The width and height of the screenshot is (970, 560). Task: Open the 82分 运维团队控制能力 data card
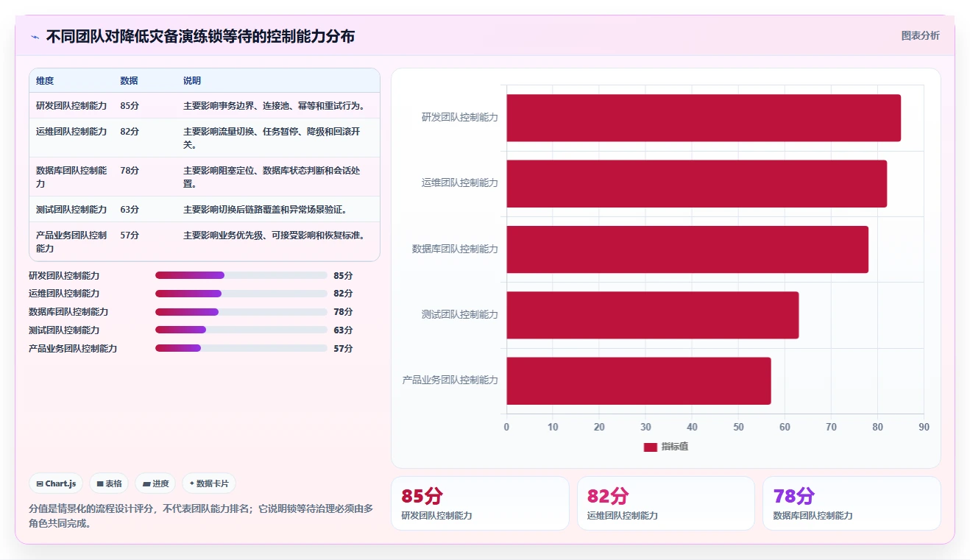coord(666,503)
